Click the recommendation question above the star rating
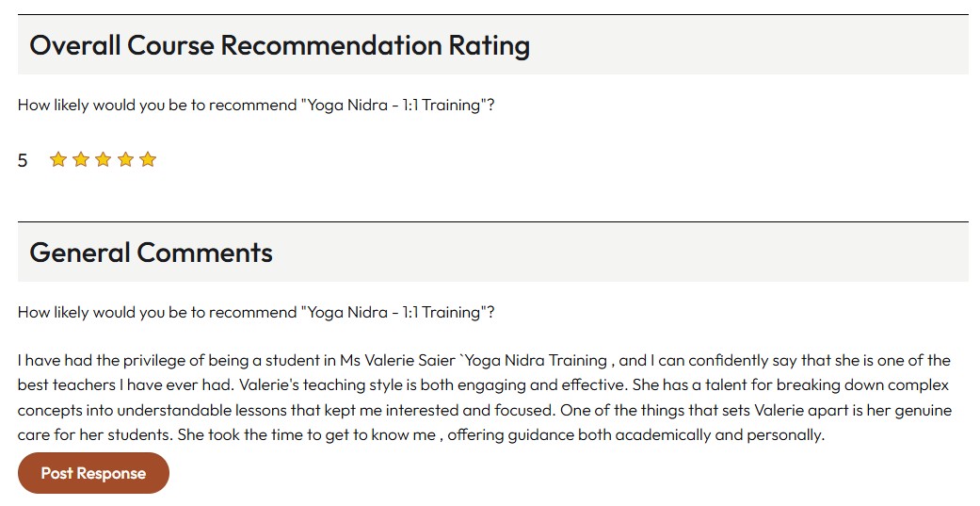Viewport: 980px width, 506px height. (256, 106)
